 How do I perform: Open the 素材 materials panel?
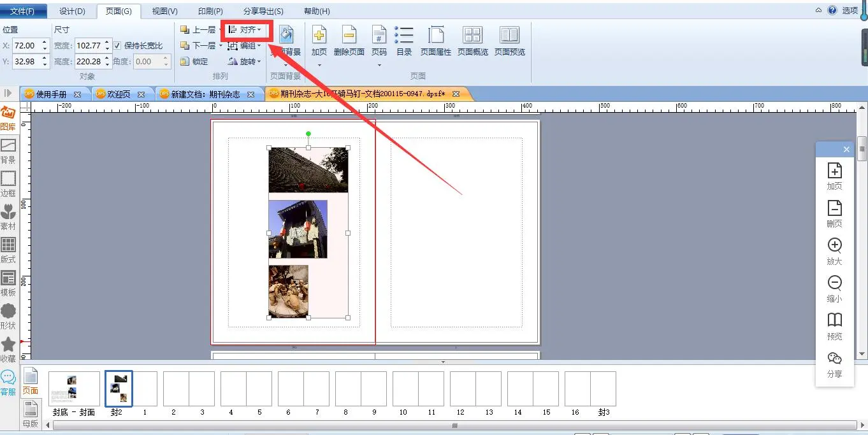pos(8,218)
